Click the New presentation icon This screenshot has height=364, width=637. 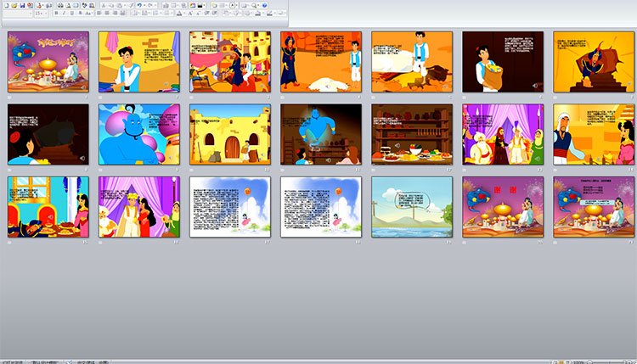pos(7,5)
